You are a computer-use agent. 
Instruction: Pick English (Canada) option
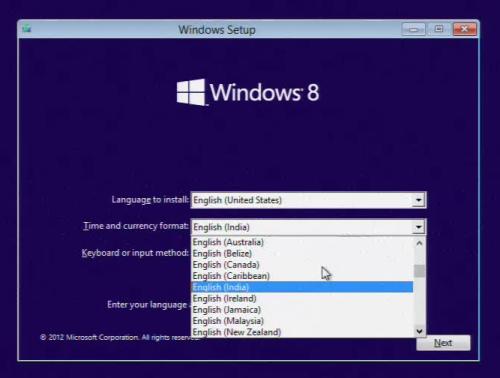click(x=302, y=265)
